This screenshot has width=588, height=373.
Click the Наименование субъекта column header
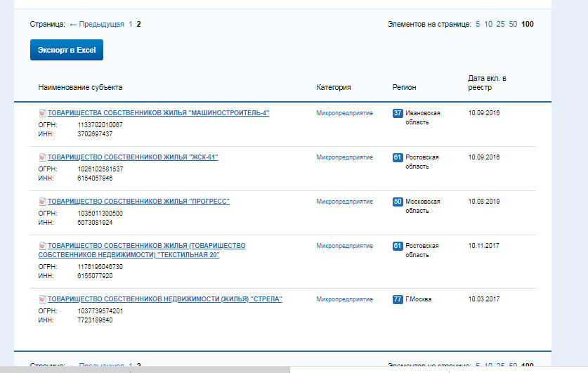pos(80,87)
